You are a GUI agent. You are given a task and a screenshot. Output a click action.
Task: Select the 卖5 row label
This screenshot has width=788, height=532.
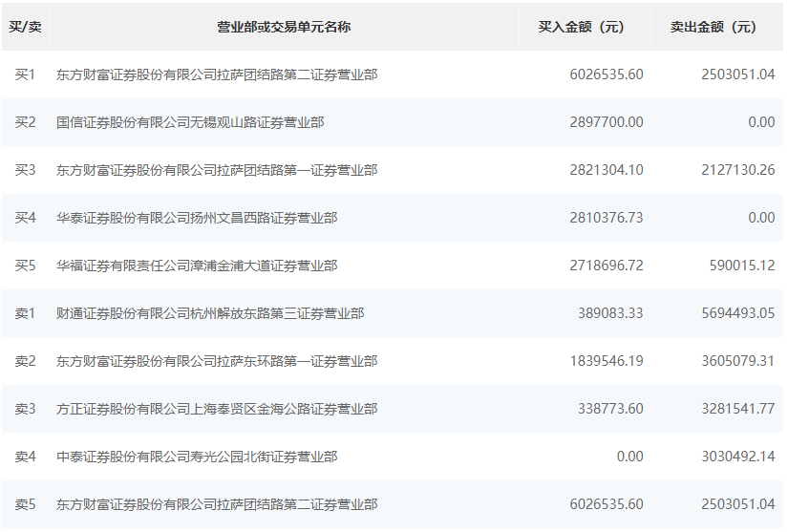[25, 504]
